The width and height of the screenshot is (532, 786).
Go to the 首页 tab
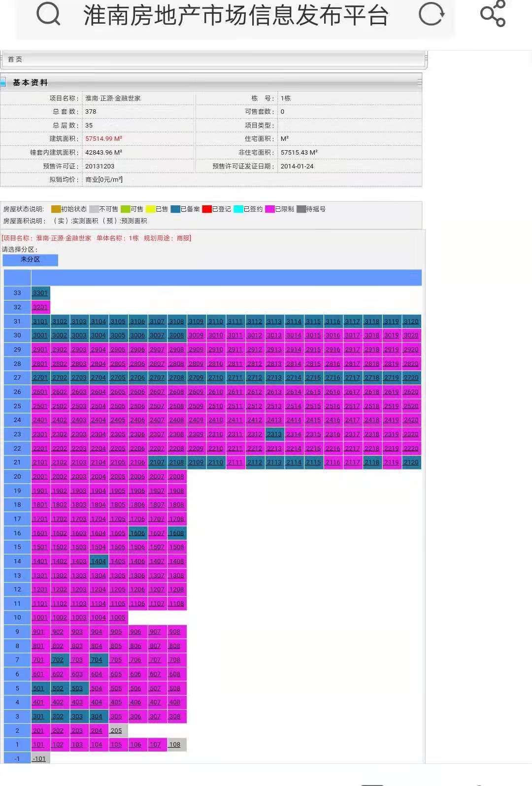click(15, 59)
